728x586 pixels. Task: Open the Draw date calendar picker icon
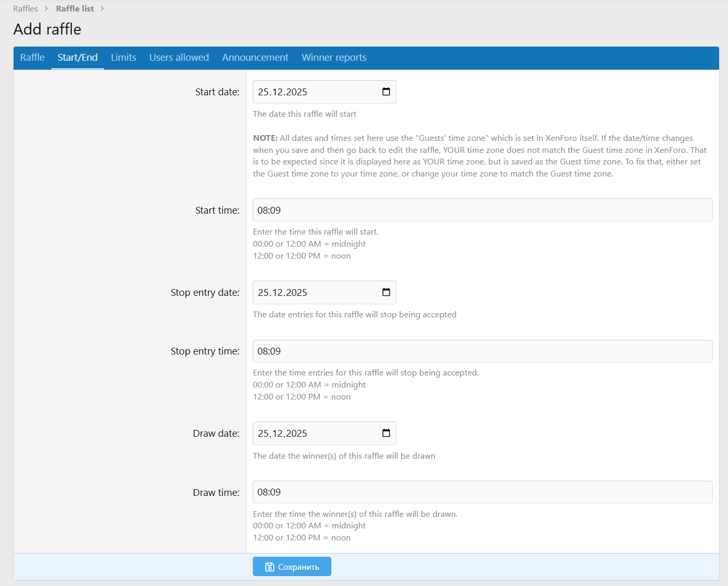pos(386,433)
